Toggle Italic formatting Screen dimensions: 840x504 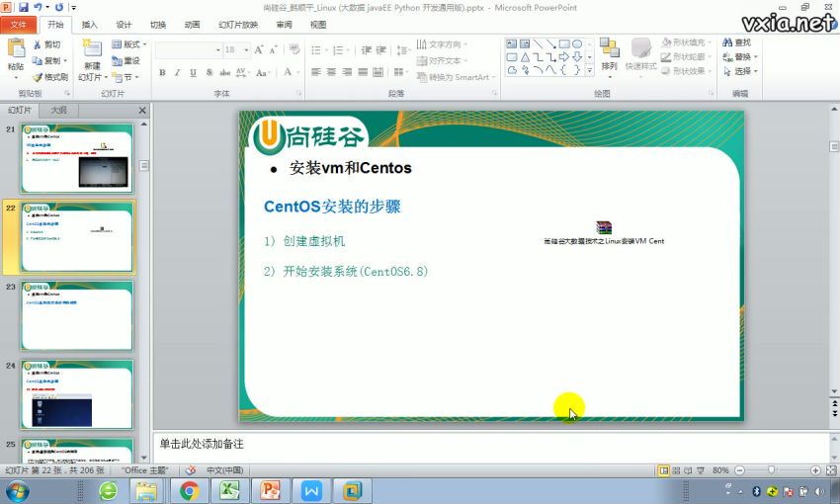click(x=177, y=73)
